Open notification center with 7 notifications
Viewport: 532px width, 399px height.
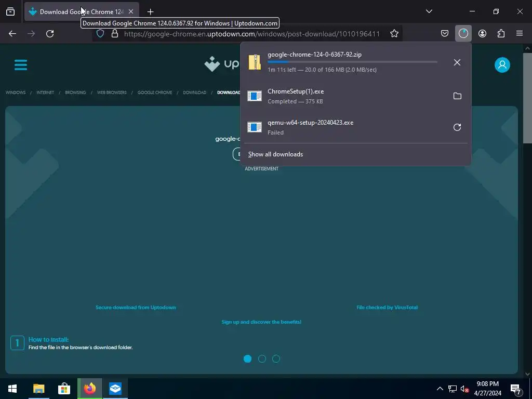point(516,389)
